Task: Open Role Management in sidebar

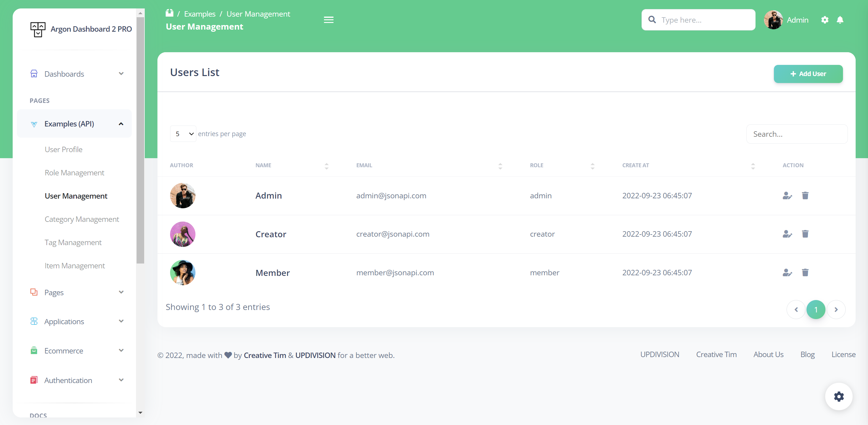Action: [x=74, y=173]
